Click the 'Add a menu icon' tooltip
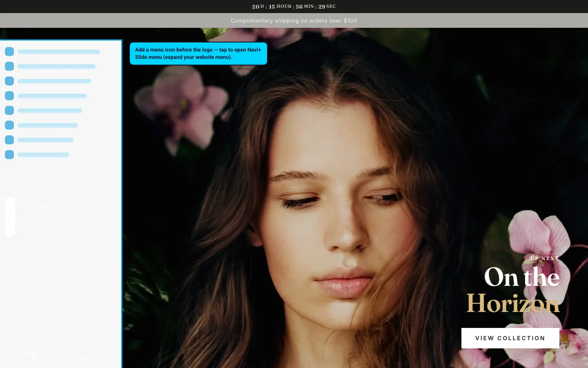Screen dimensions: 588x368 198,54
